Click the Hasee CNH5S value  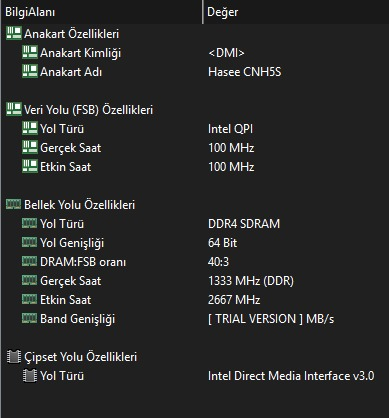pos(245,72)
